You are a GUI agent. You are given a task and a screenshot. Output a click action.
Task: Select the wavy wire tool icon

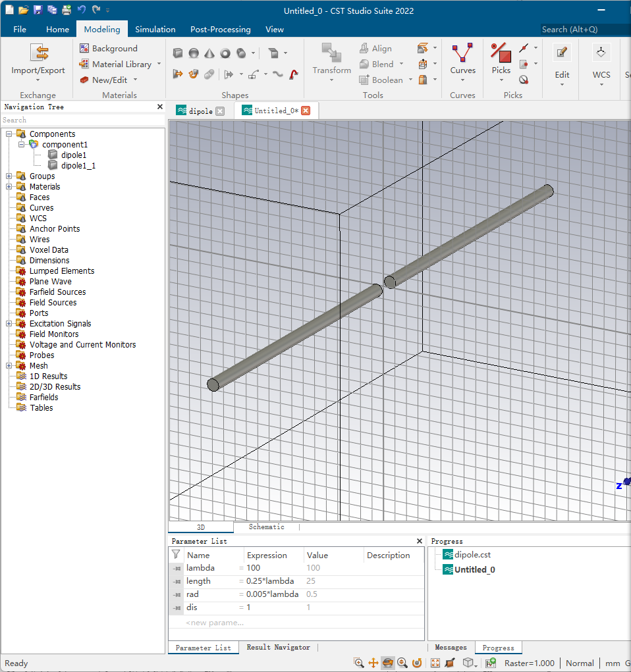point(278,74)
